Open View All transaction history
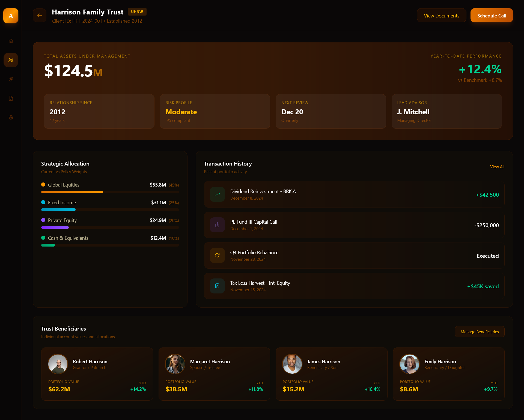Screen dimensions: 524x420 click(497, 167)
